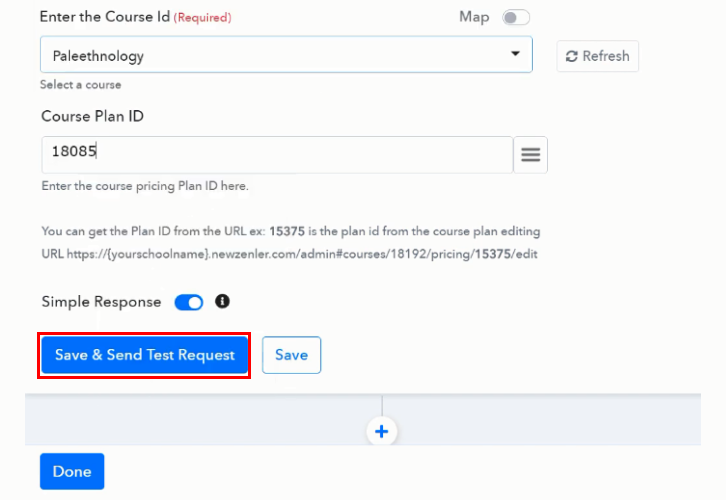Open the menu icon beside Course Plan ID
The height and width of the screenshot is (500, 726).
pos(530,155)
